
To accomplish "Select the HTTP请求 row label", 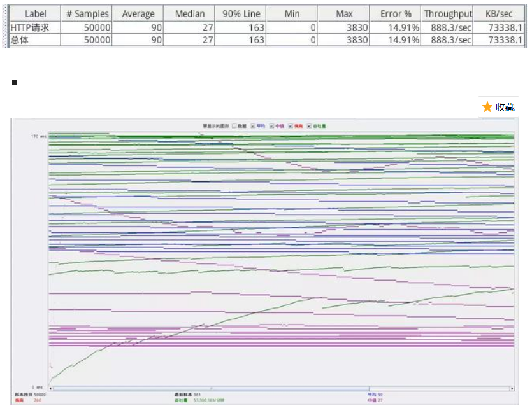I will point(30,27).
